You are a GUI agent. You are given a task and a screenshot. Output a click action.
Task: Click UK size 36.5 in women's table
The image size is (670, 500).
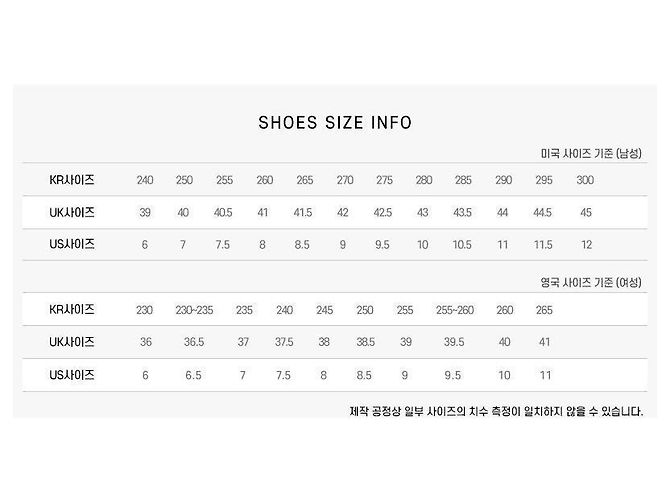pyautogui.click(x=194, y=342)
